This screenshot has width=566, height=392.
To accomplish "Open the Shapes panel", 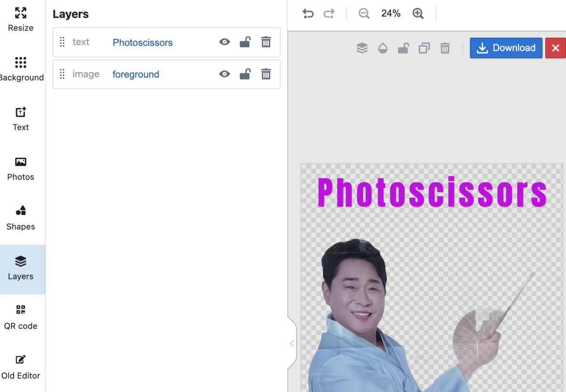I will 21,218.
